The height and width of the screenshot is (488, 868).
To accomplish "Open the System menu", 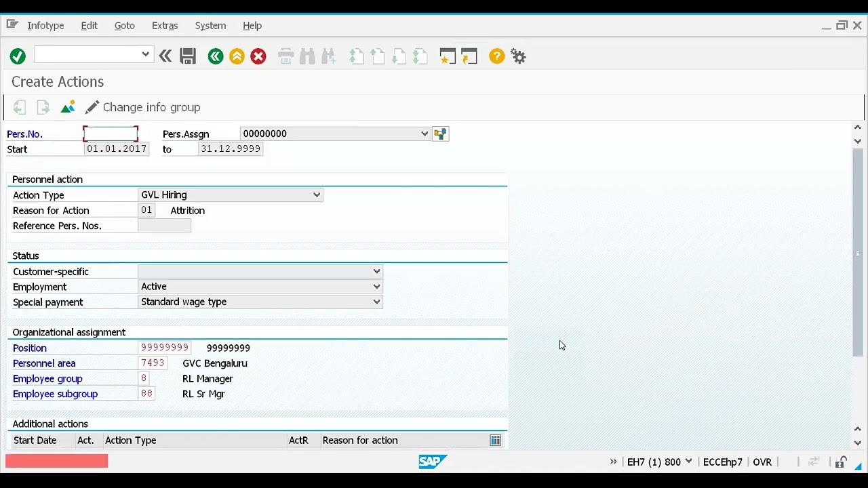I will pyautogui.click(x=210, y=25).
